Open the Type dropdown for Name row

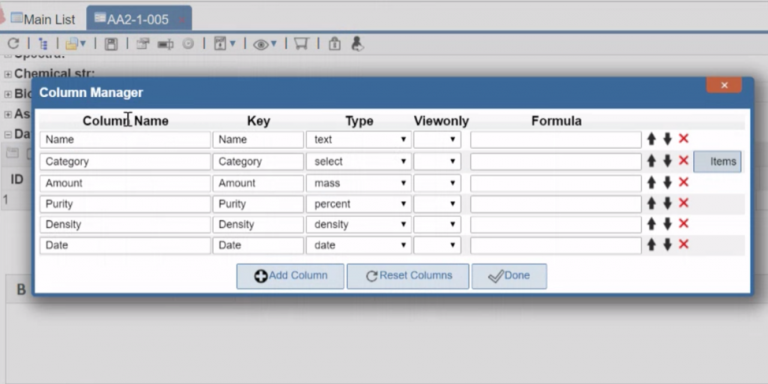359,140
